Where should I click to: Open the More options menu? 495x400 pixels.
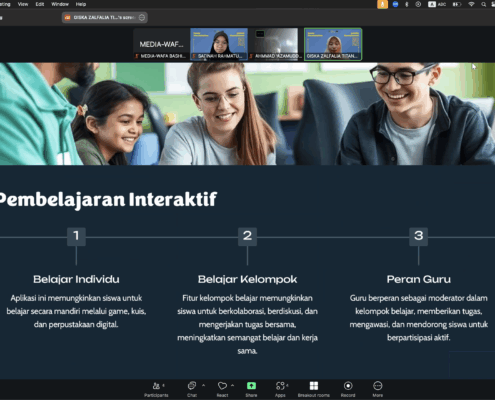[377, 389]
